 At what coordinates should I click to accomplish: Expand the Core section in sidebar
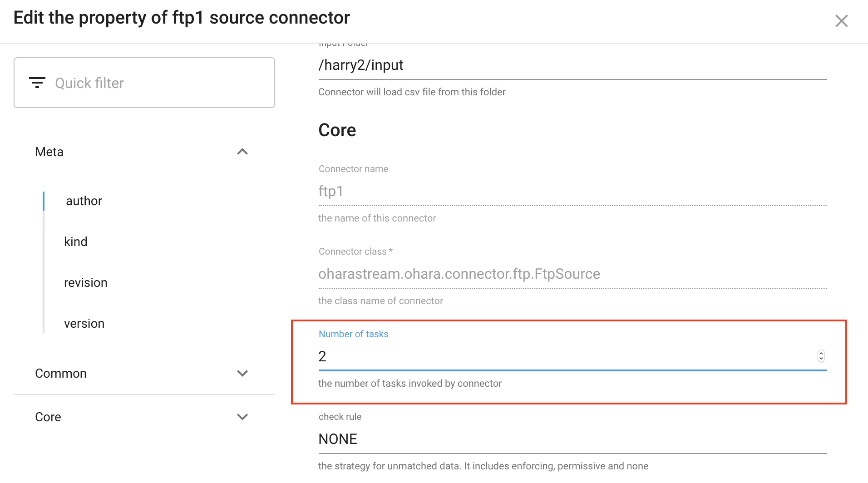click(x=242, y=417)
